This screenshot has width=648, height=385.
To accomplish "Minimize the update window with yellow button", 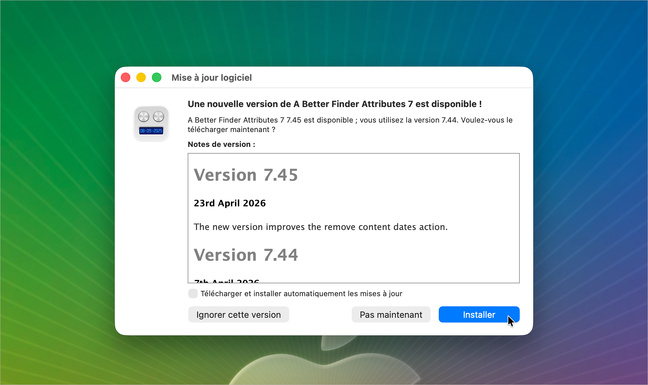I will point(141,78).
